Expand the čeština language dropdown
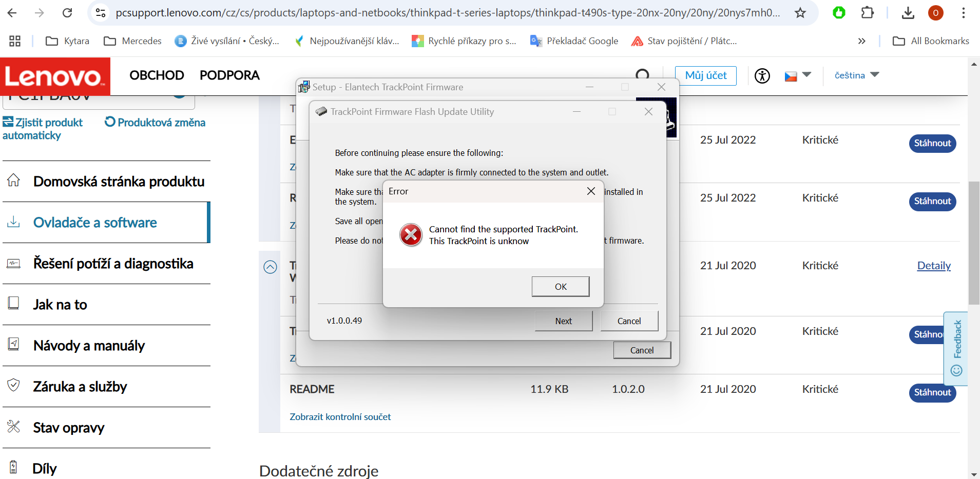The height and width of the screenshot is (479, 980). tap(856, 75)
